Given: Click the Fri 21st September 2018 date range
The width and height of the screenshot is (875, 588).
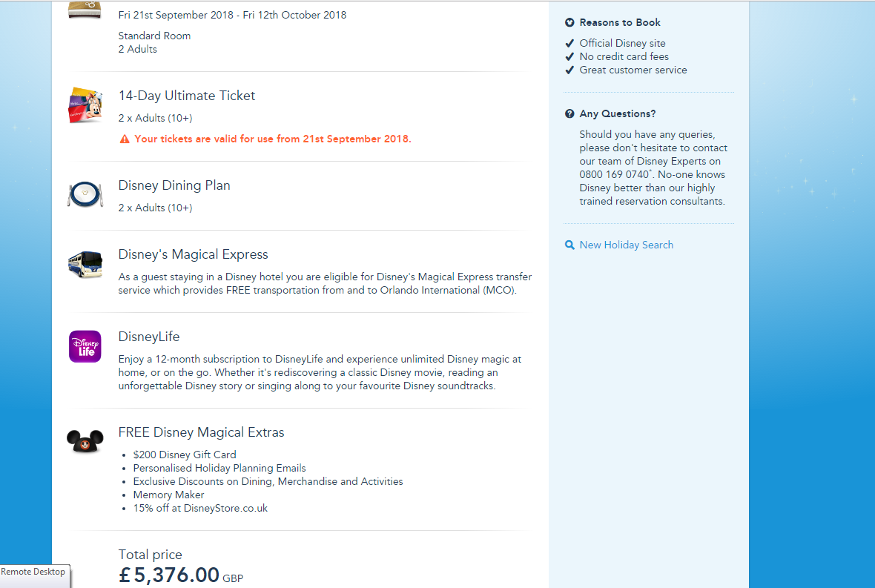Looking at the screenshot, I should (x=232, y=15).
